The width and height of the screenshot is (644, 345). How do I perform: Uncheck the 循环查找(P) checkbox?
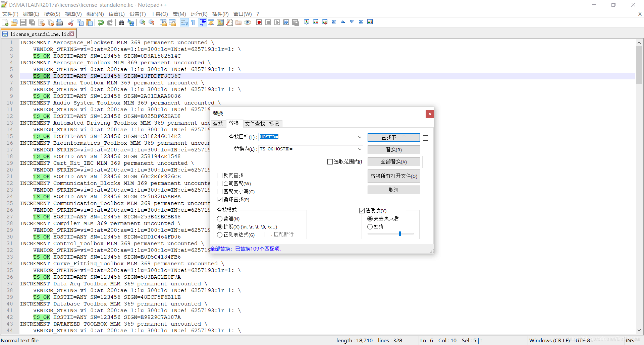220,200
